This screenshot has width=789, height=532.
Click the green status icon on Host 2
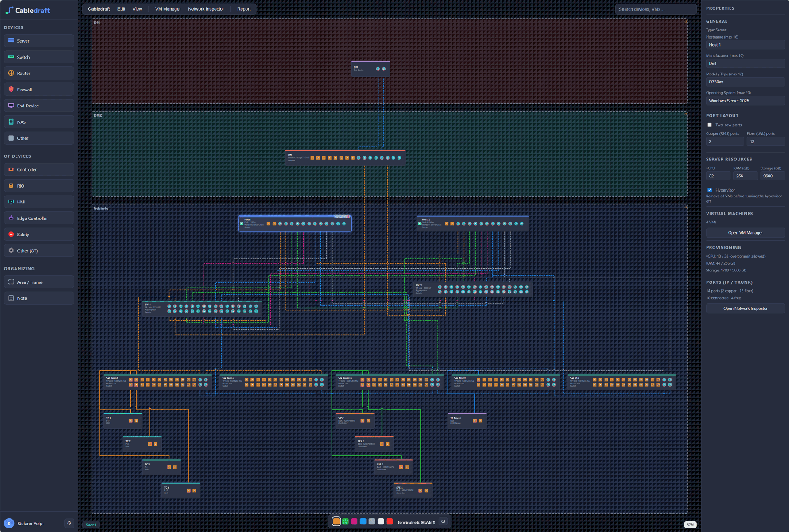(x=419, y=223)
